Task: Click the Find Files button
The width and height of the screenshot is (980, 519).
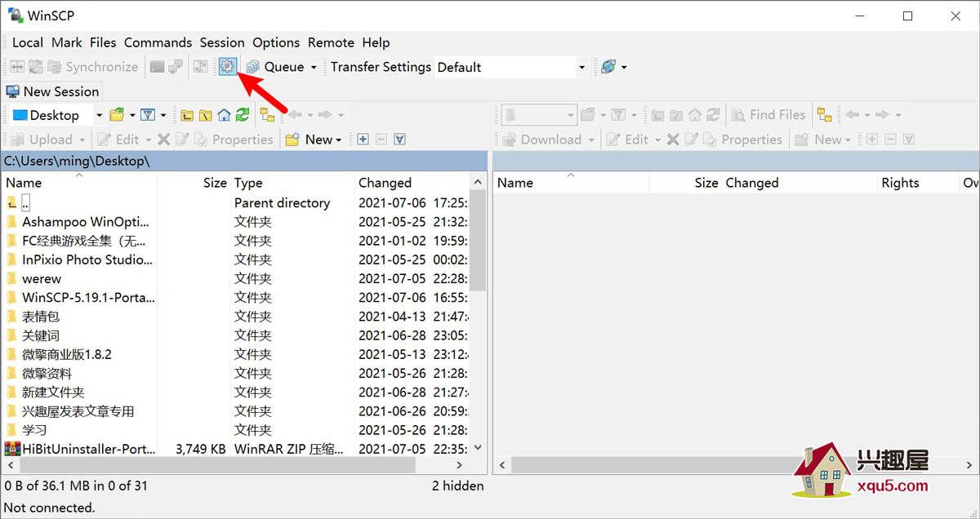Action: pos(768,115)
